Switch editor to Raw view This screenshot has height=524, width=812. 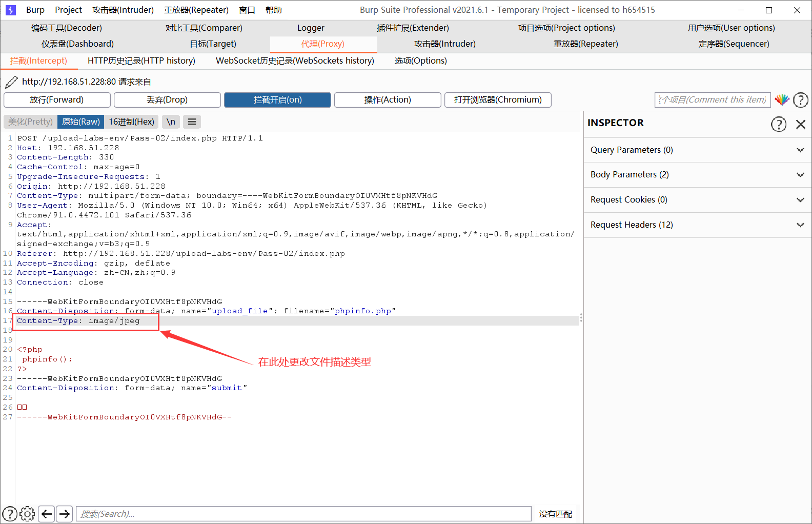click(80, 122)
